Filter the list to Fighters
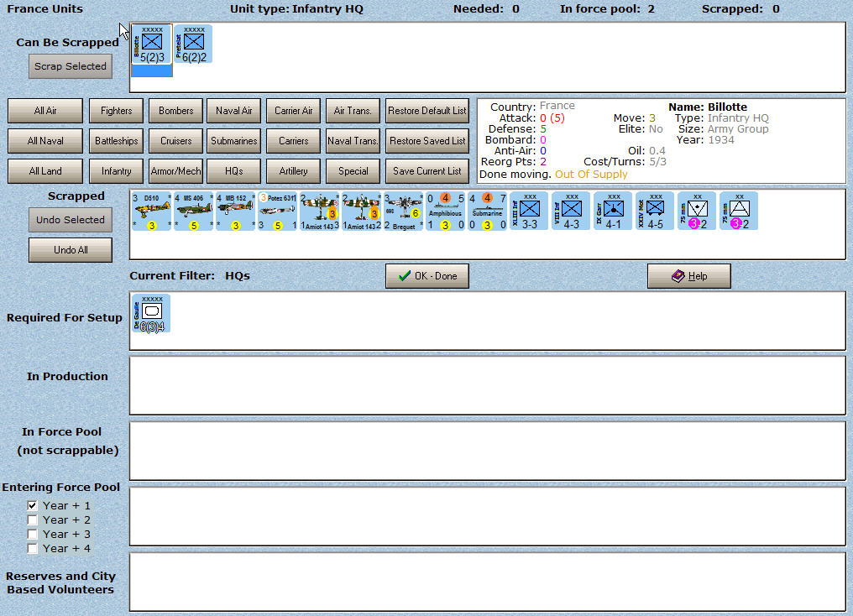The image size is (853, 616). click(x=116, y=111)
